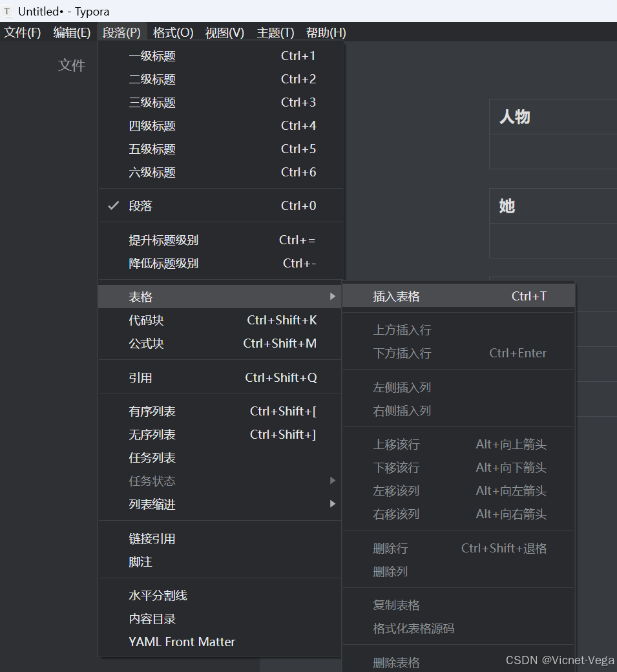Screen dimensions: 617x672
Task: Insert YAML Front Matter
Action: (182, 642)
